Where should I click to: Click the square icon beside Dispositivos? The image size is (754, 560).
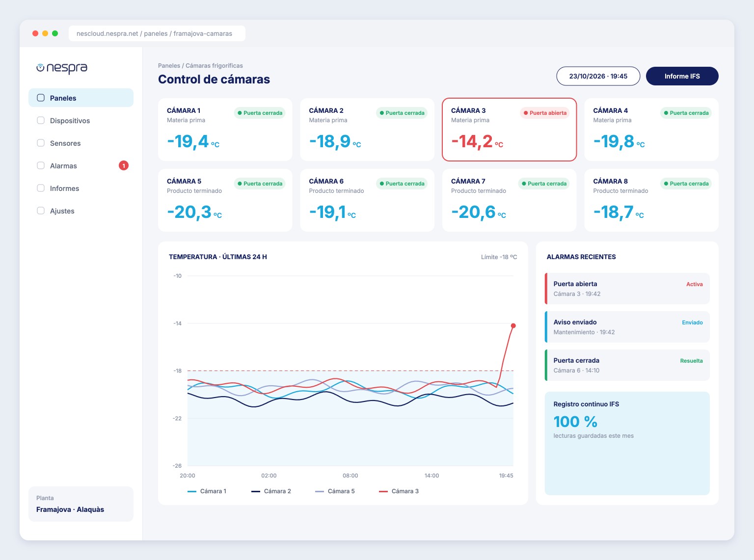point(41,120)
